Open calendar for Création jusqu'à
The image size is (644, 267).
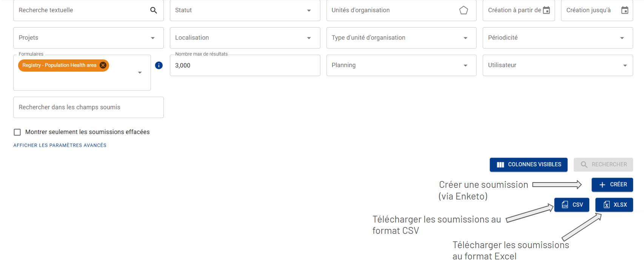click(625, 10)
